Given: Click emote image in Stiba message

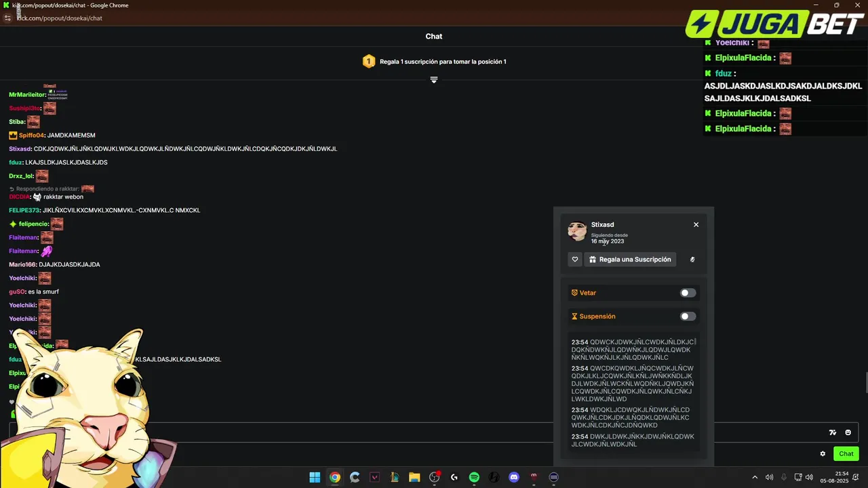Looking at the screenshot, I should pos(33,122).
